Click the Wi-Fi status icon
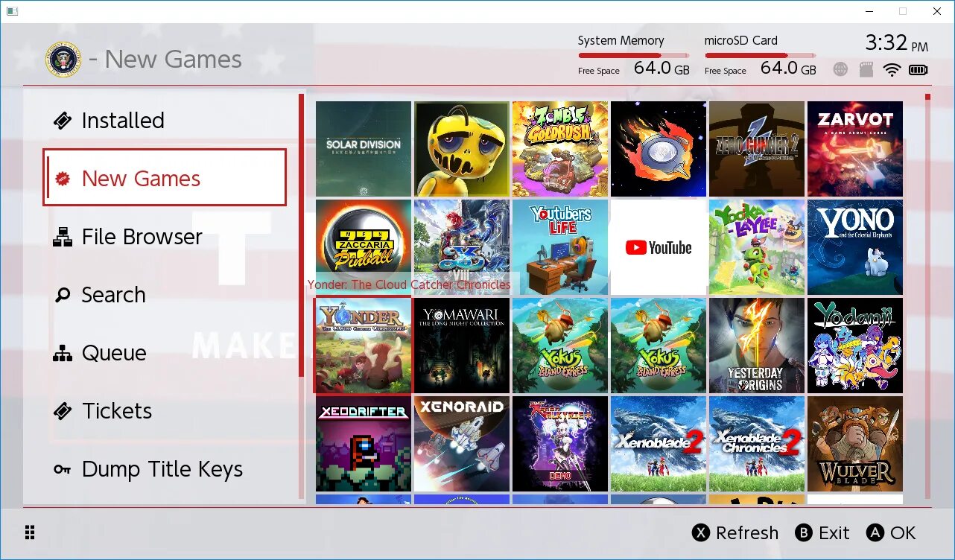Viewport: 955px width, 560px height. tap(892, 69)
